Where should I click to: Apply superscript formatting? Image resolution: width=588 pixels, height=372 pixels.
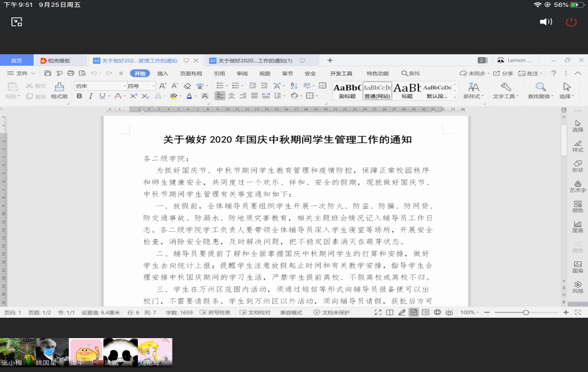tap(134, 96)
